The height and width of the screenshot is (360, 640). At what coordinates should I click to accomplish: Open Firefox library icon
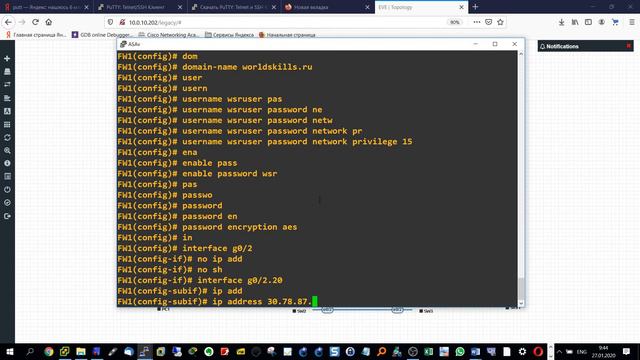coord(575,22)
